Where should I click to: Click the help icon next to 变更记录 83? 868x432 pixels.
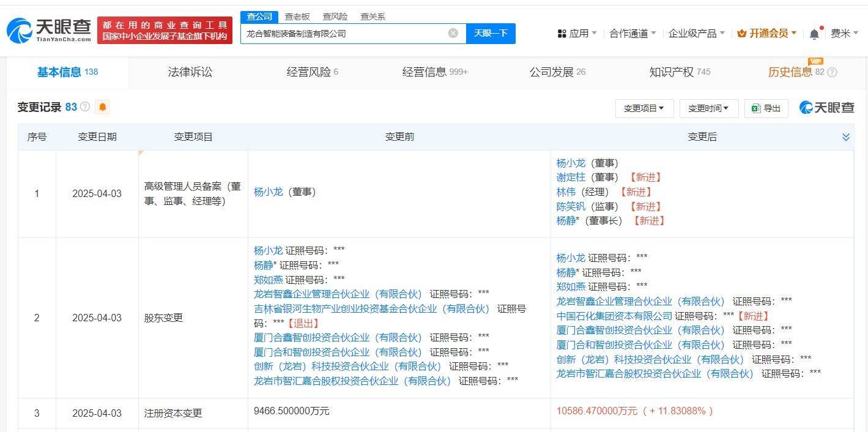[85, 107]
